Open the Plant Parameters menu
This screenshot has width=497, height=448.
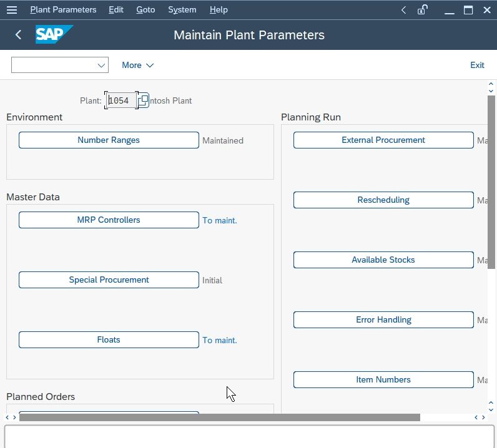pos(63,10)
